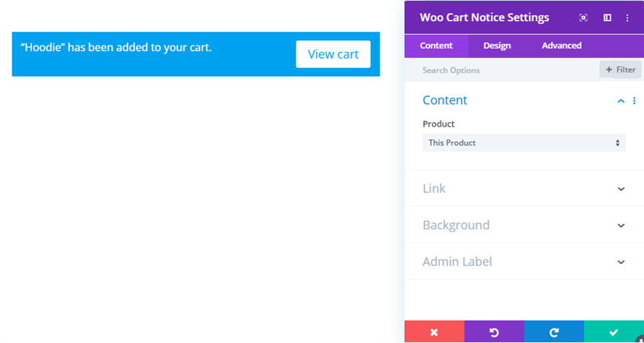This screenshot has height=343, width=644.
Task: Save changes with green checkmark
Action: (x=613, y=332)
